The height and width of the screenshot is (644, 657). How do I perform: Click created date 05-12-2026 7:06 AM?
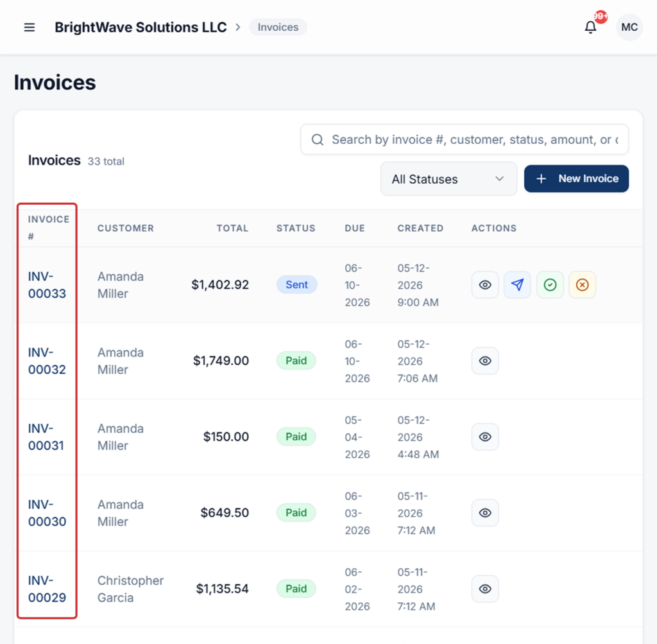click(418, 361)
